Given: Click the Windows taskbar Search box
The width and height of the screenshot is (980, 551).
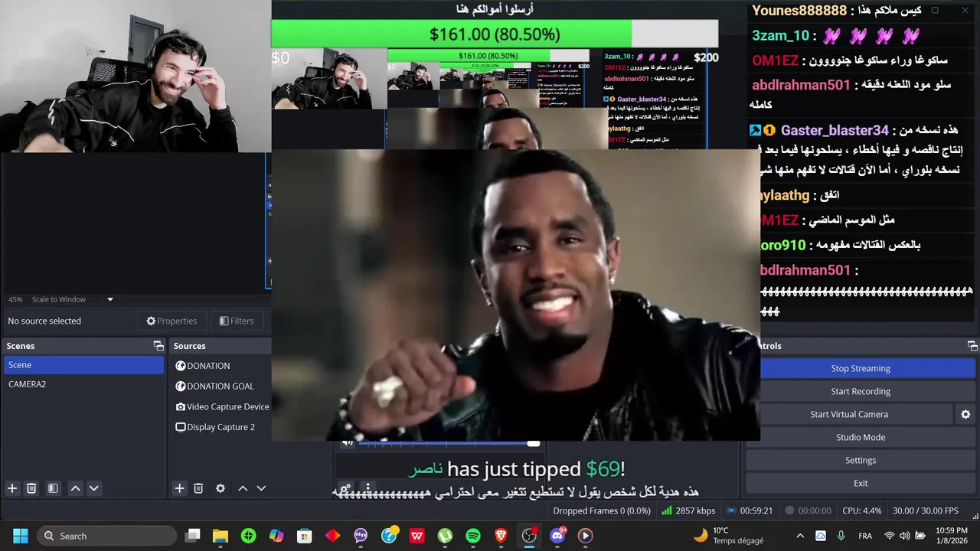Looking at the screenshot, I should tap(106, 536).
